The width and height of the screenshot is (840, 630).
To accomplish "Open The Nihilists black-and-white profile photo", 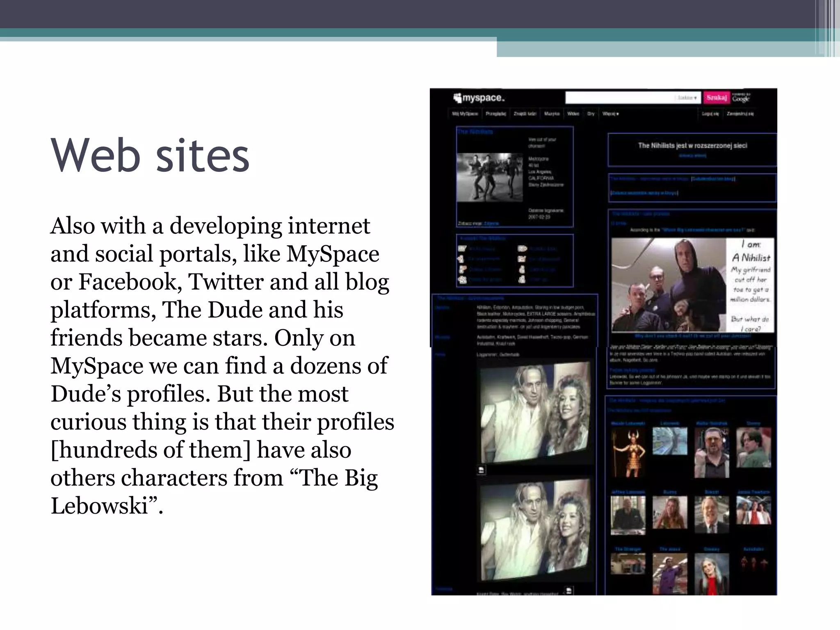I will click(490, 177).
